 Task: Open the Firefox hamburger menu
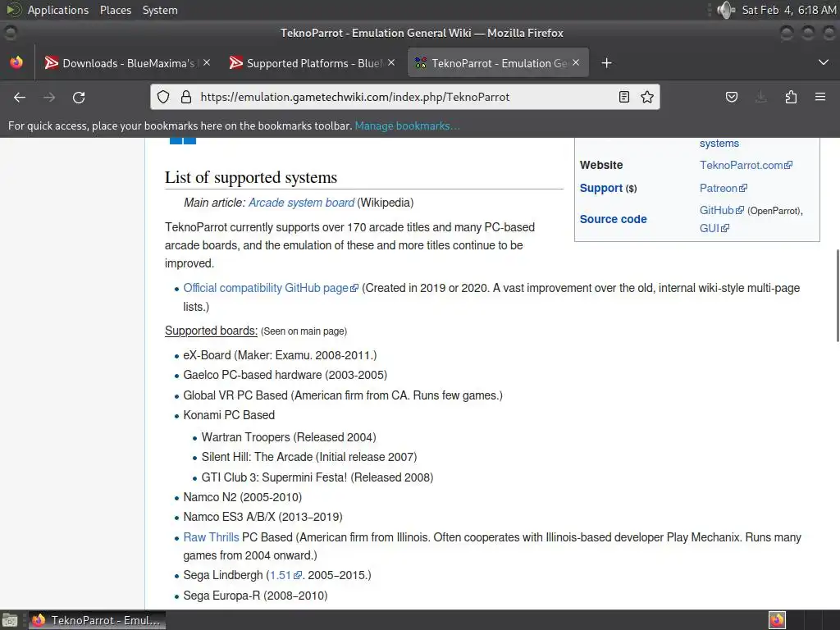820,97
